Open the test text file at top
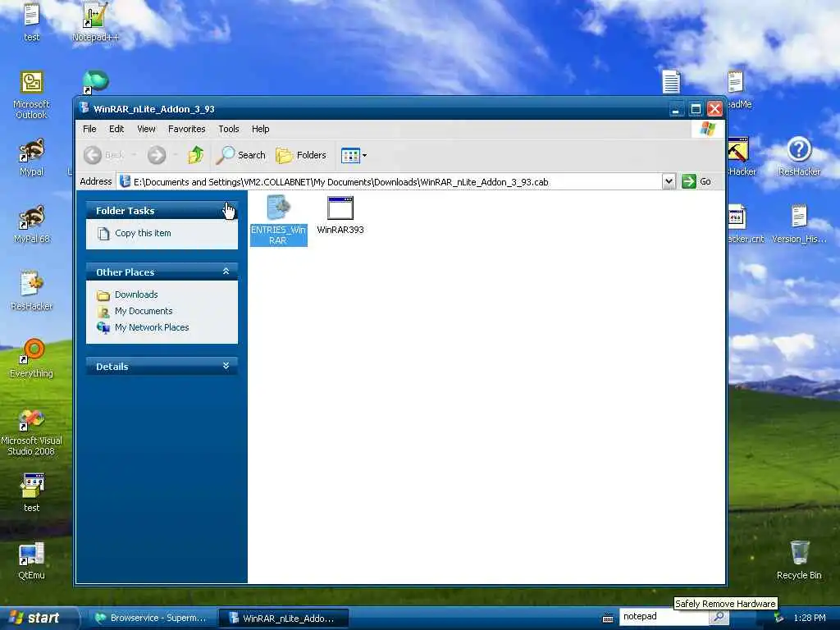The image size is (840, 630). 32,22
